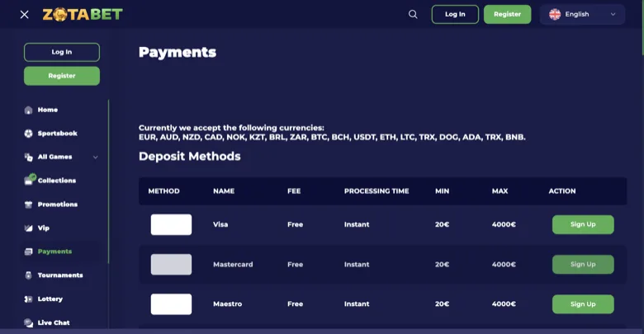Click the Lottery icon

28,299
